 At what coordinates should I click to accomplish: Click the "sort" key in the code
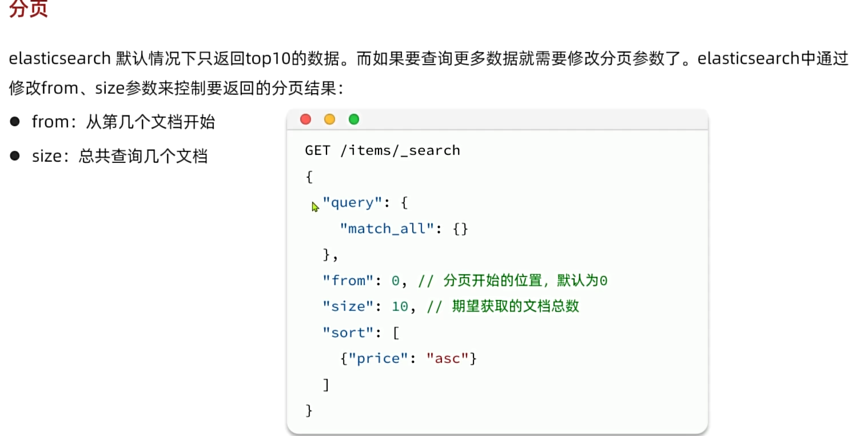coord(348,333)
